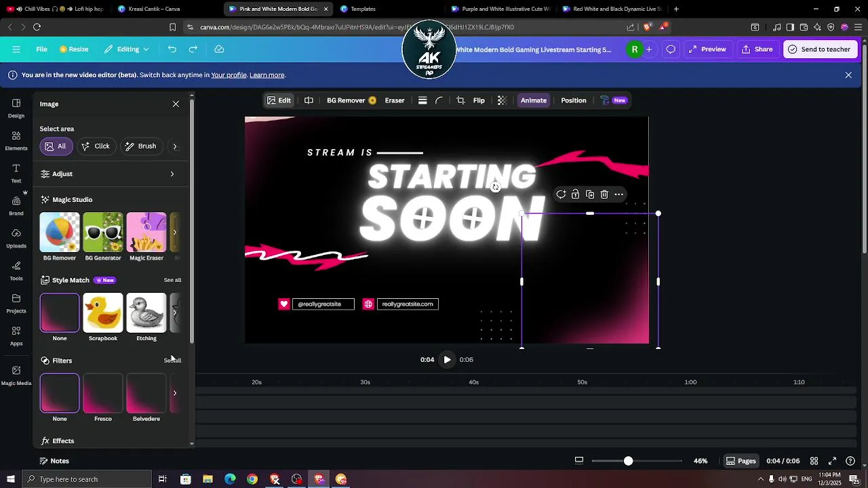Open the Uploads sidebar panel

[16, 239]
